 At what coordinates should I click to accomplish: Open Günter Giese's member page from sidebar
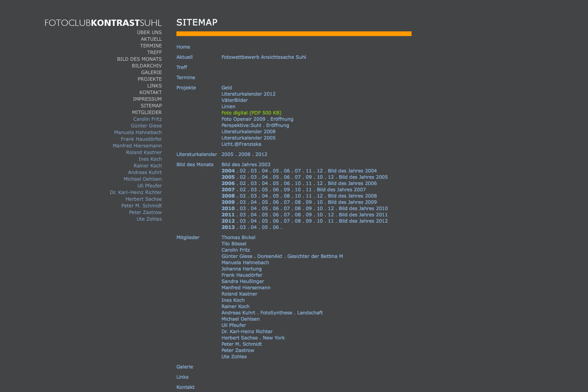[146, 125]
